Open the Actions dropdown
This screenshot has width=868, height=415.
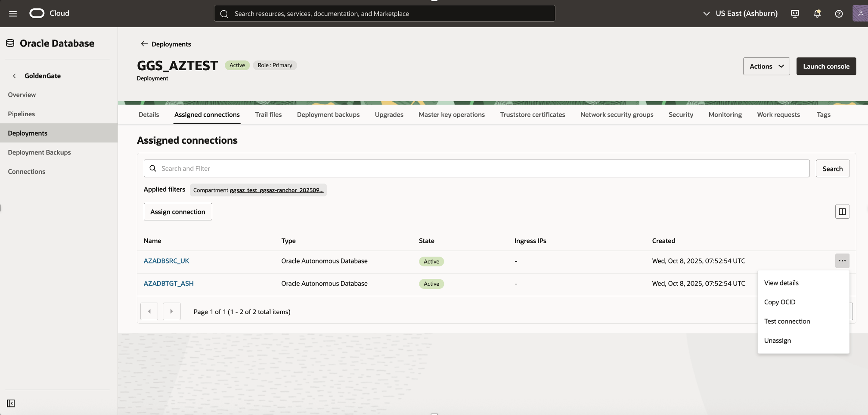(x=766, y=66)
